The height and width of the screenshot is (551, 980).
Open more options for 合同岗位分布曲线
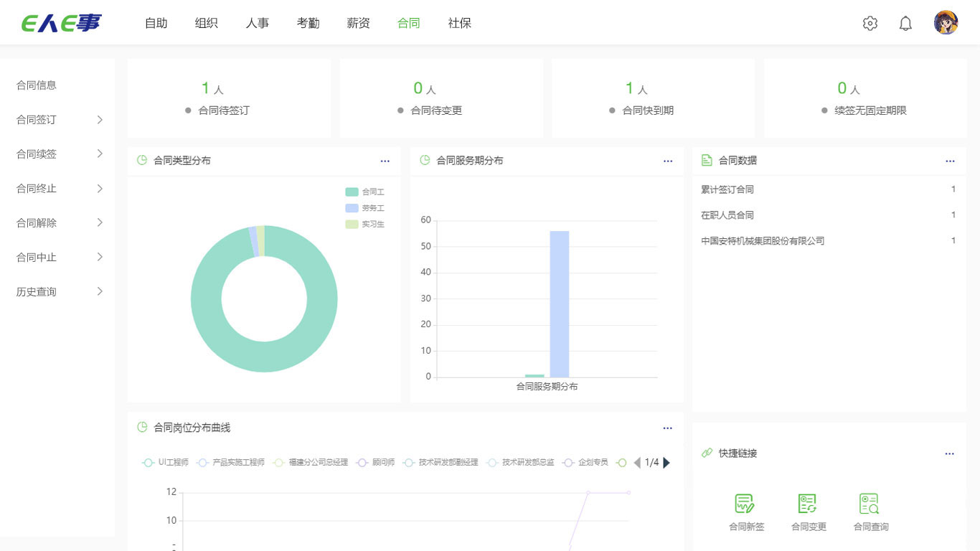pyautogui.click(x=668, y=428)
